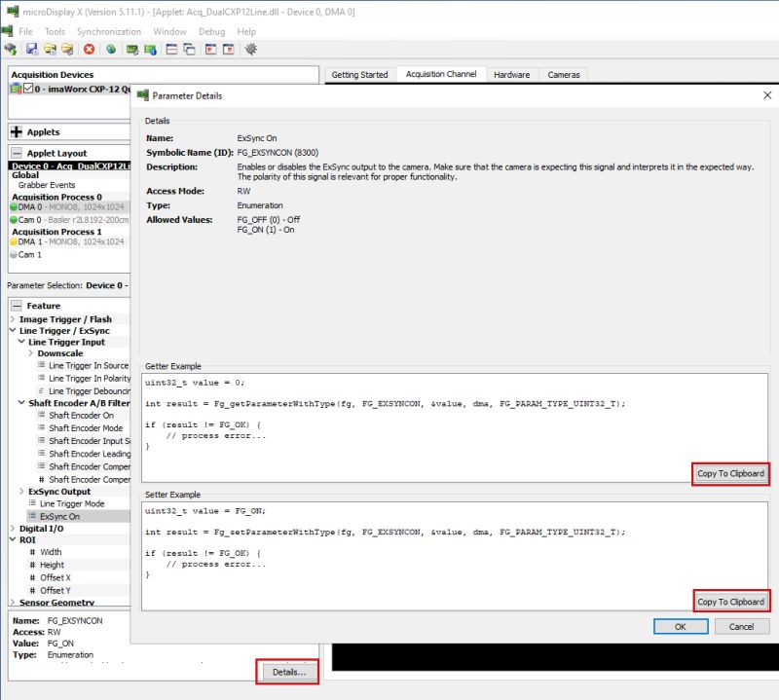Expand the Digital I/O node
779x700 pixels.
[x=13, y=528]
